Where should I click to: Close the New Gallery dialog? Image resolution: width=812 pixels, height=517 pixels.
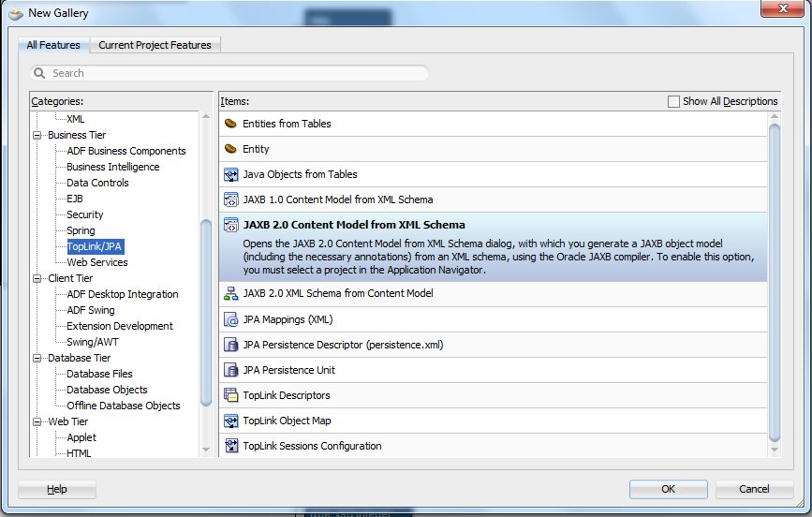pos(782,8)
